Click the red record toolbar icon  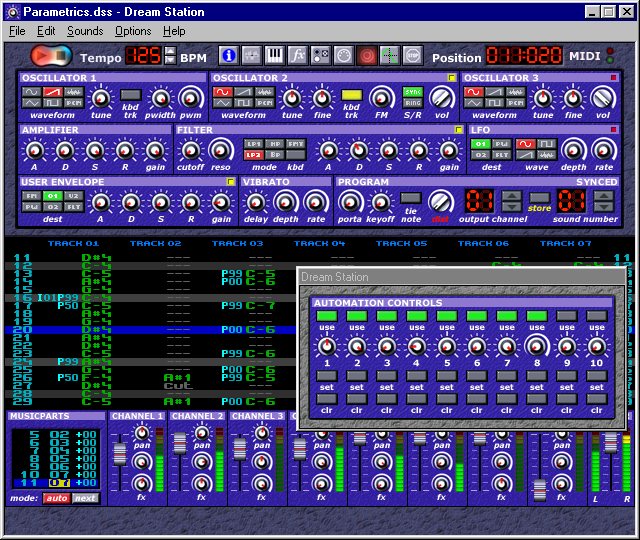(x=367, y=55)
